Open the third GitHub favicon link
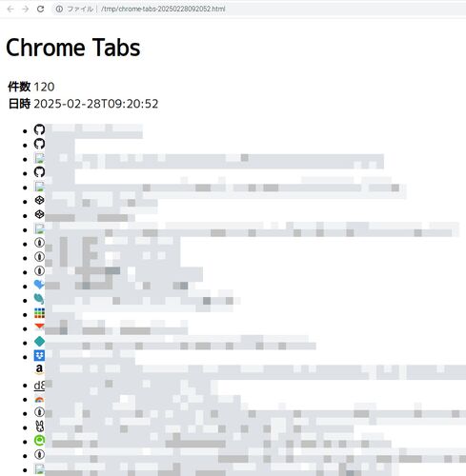 pyautogui.click(x=39, y=172)
